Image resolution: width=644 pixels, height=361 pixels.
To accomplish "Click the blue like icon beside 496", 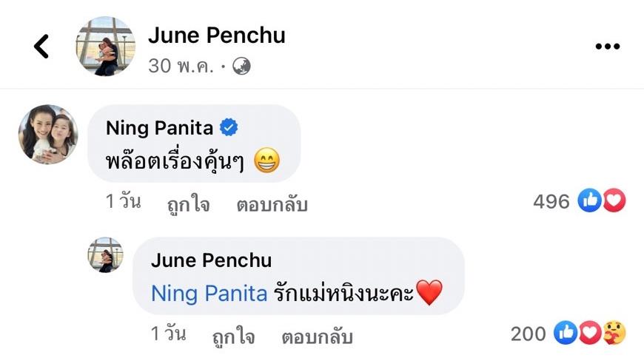I will click(x=589, y=200).
